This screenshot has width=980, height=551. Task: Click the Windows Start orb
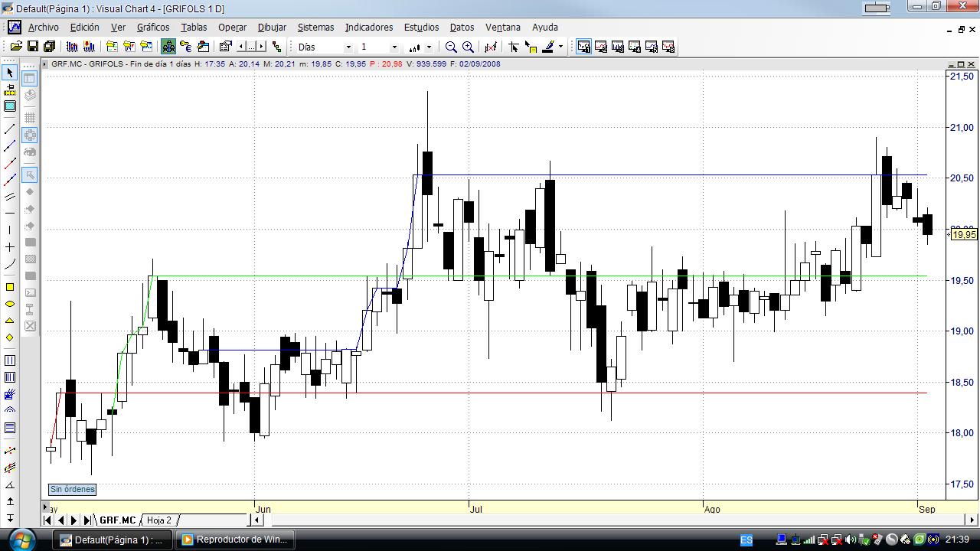pyautogui.click(x=21, y=539)
